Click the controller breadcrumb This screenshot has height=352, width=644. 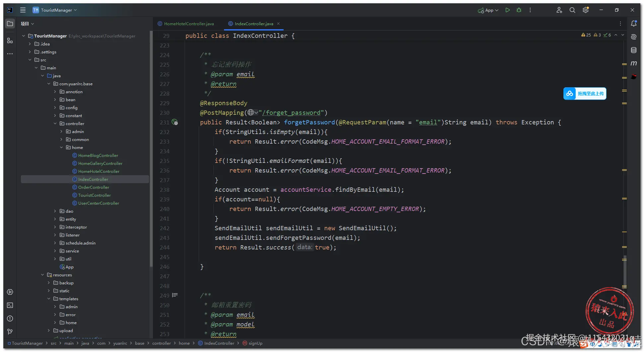pos(162,343)
